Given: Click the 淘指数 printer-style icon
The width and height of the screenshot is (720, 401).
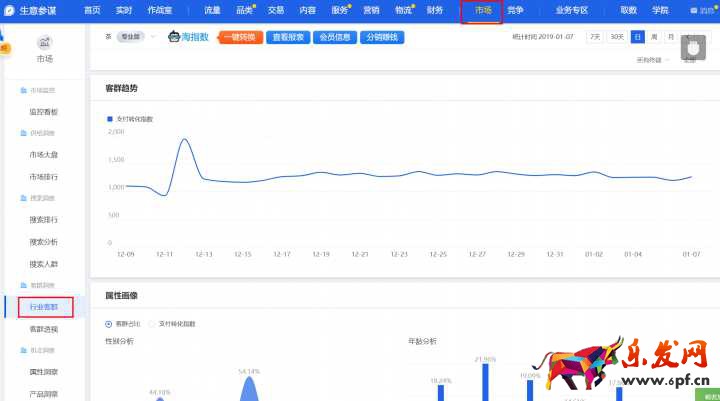Looking at the screenshot, I should click(174, 37).
